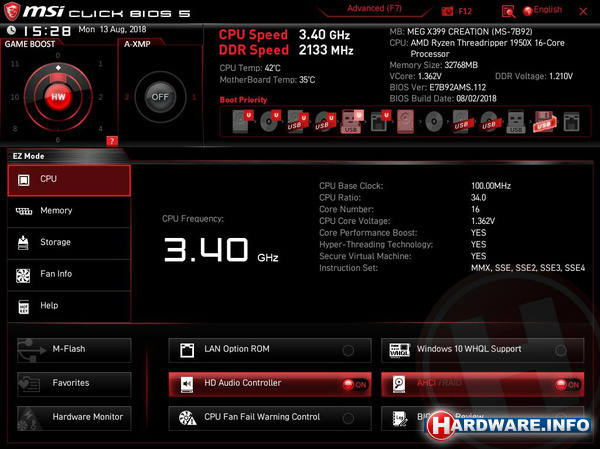Toggle the Game Boost HW knob

(x=58, y=96)
